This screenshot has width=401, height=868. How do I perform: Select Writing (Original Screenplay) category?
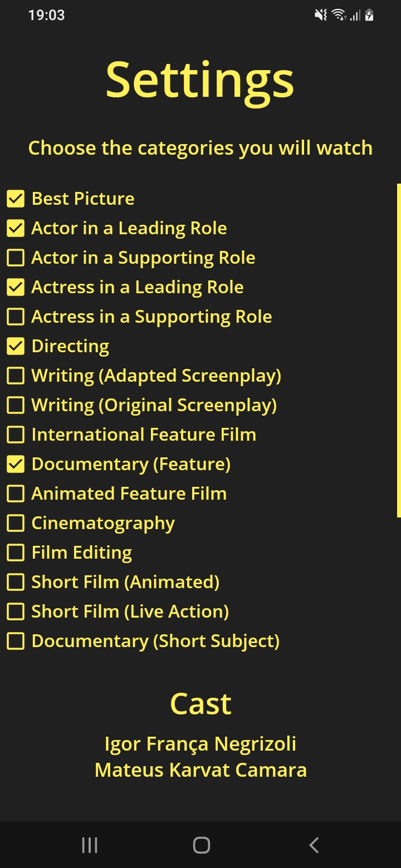[16, 405]
